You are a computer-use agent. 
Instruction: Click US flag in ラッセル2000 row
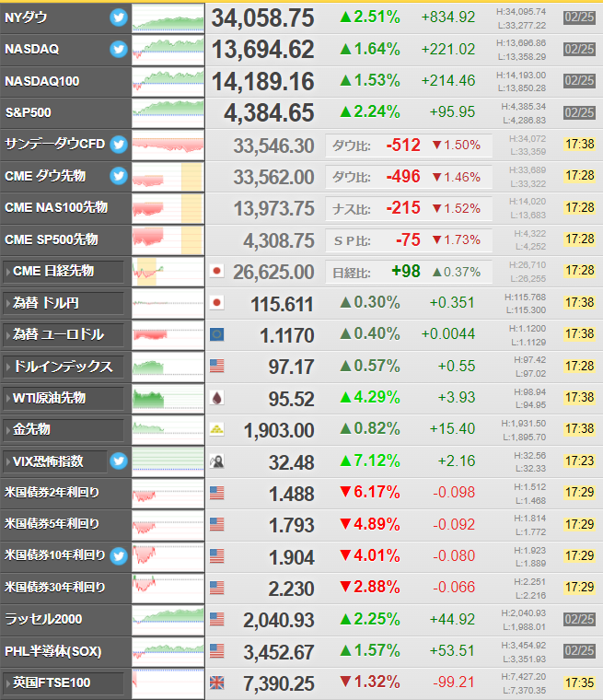click(x=217, y=619)
